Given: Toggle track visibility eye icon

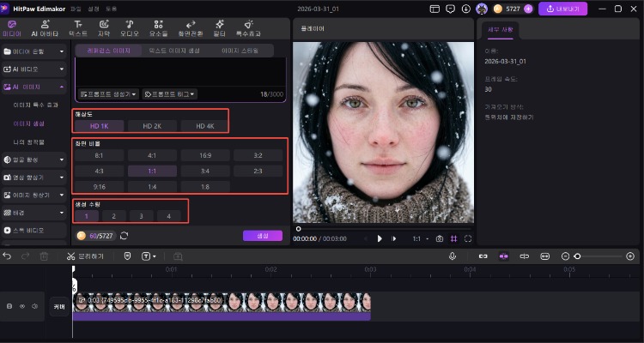Looking at the screenshot, I should (x=22, y=306).
